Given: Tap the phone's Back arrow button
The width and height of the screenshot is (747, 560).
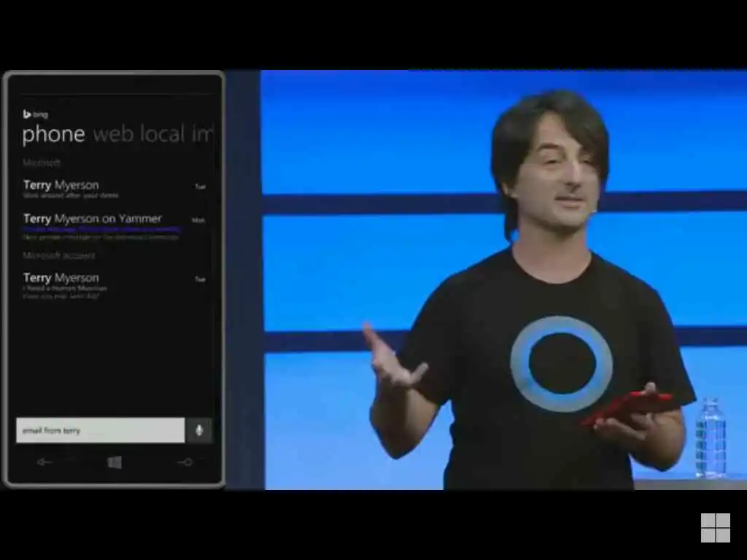Looking at the screenshot, I should (x=44, y=462).
